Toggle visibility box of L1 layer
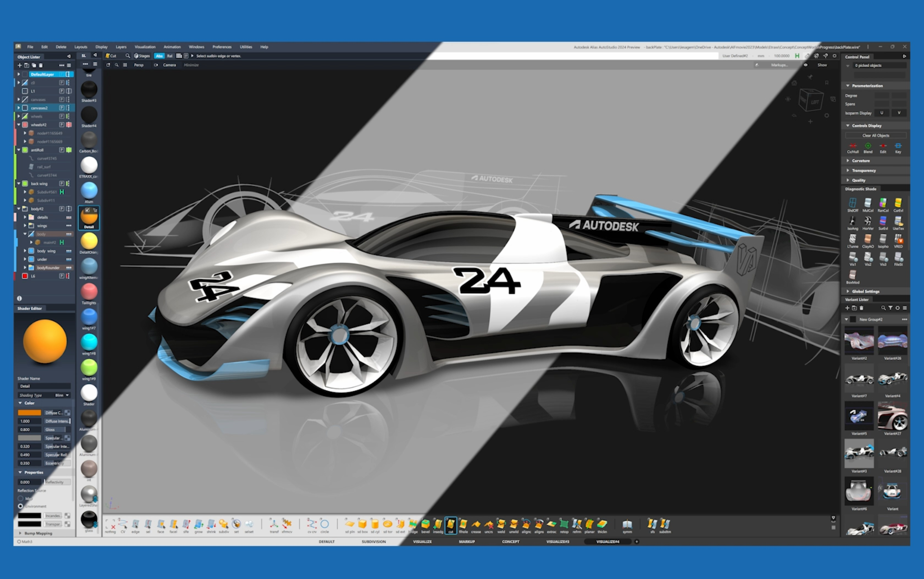The height and width of the screenshot is (579, 924). [25, 91]
